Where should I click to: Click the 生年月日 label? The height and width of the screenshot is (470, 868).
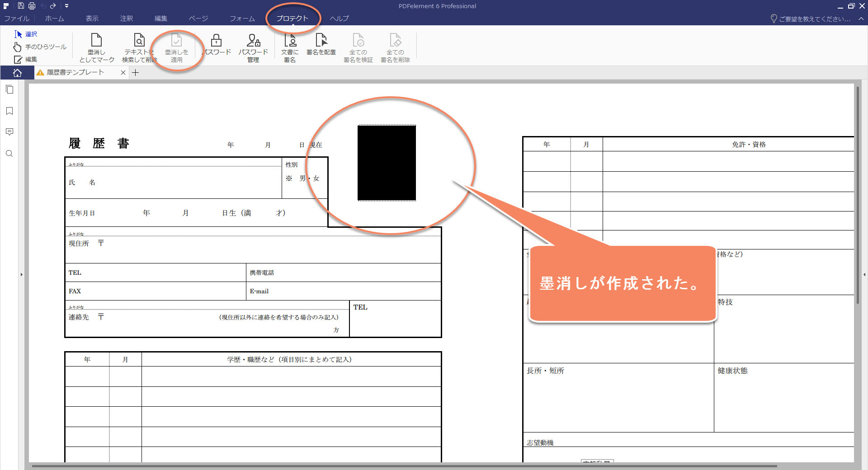(x=82, y=213)
